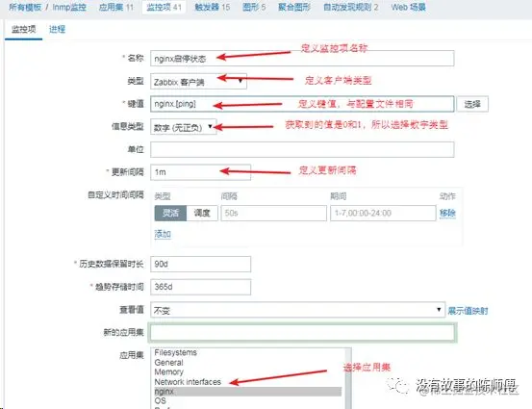Image resolution: width=532 pixels, height=409 pixels.
Task: Click the 更新间隔 1m input field
Action: click(200, 172)
